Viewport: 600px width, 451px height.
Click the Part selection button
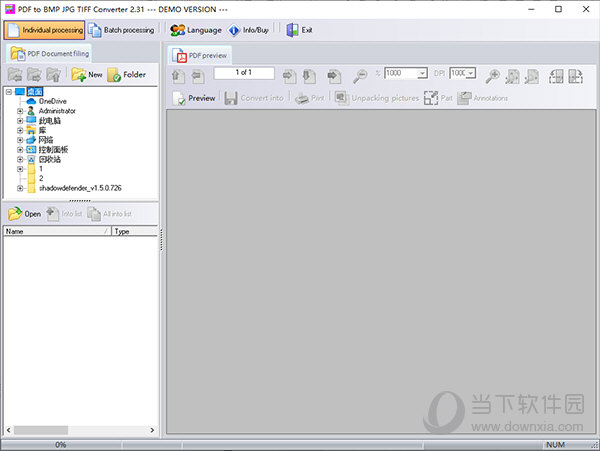coord(439,98)
